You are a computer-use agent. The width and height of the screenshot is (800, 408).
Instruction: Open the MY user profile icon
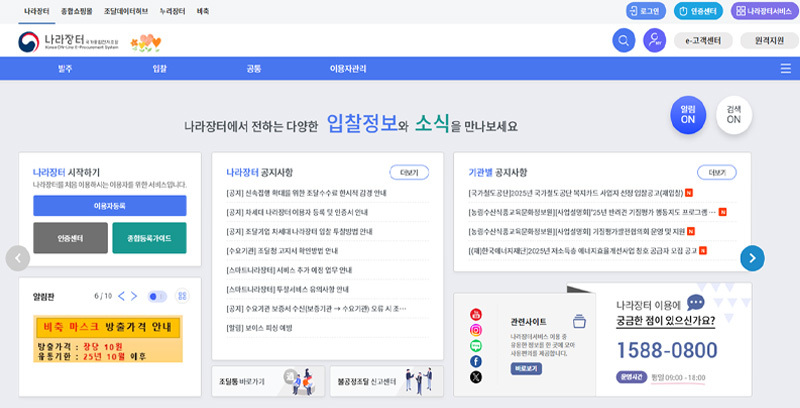(x=654, y=40)
